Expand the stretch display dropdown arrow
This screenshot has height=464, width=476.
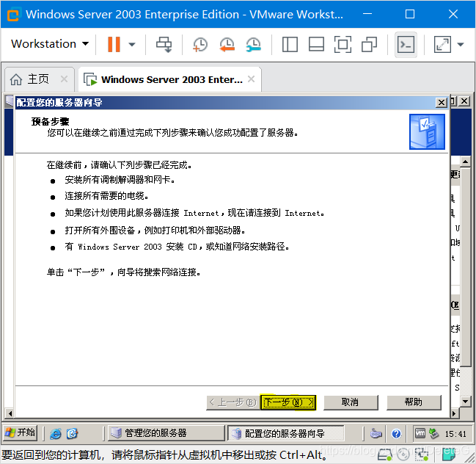point(461,44)
